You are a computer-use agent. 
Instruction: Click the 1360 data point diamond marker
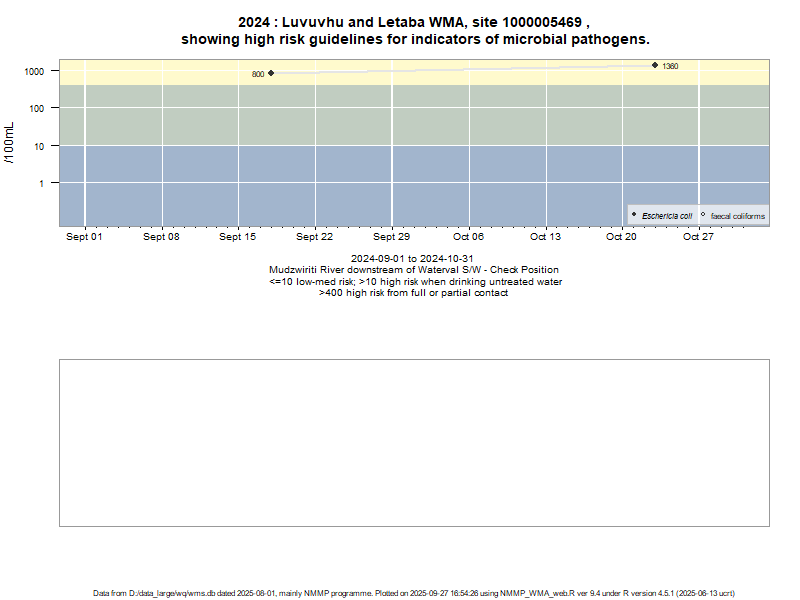coord(655,65)
